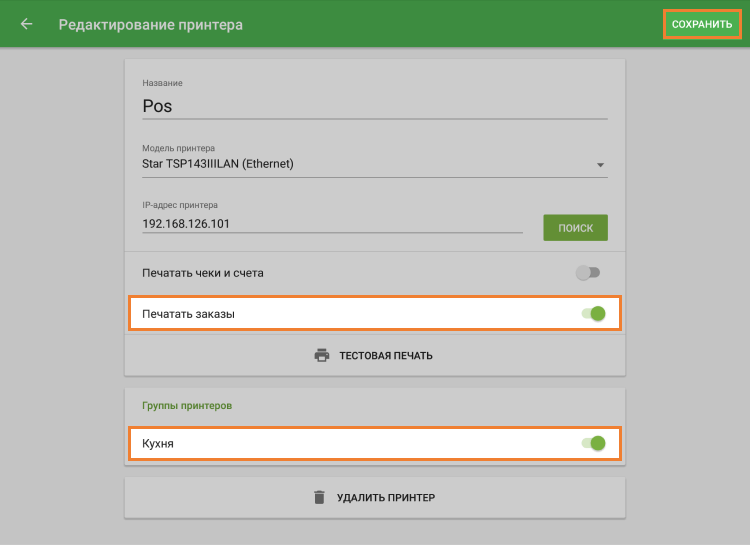This screenshot has height=545, width=750.
Task: Click the Группы принтеров section header
Action: 187,405
